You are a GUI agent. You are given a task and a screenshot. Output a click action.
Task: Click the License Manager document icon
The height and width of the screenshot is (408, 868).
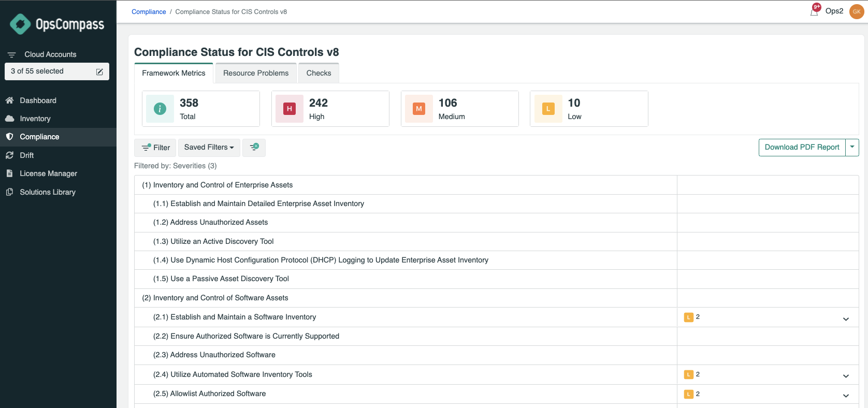[9, 173]
